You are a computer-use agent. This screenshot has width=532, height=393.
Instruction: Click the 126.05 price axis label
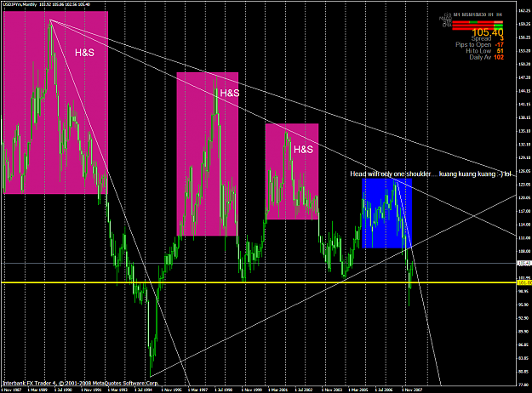(x=524, y=171)
